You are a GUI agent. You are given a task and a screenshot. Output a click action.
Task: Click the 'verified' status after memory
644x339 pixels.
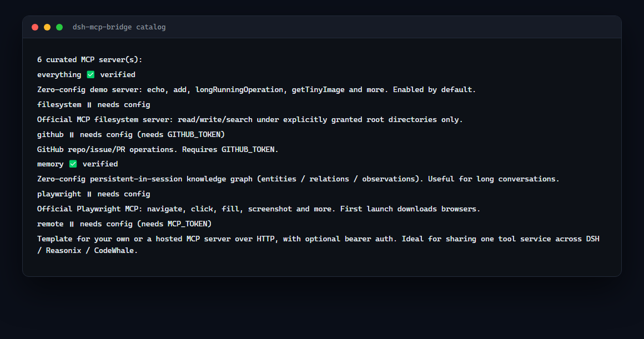point(100,164)
